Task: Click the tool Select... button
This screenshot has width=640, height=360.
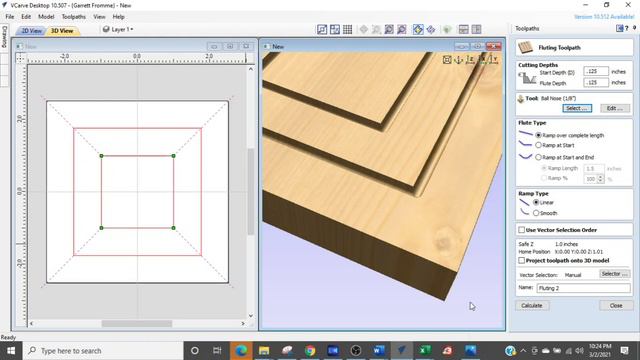Action: [577, 108]
